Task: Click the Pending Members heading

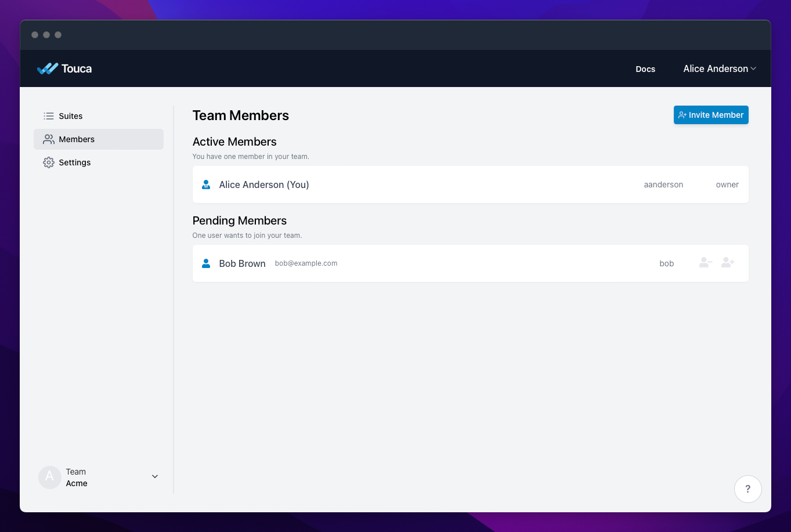Action: 240,220
